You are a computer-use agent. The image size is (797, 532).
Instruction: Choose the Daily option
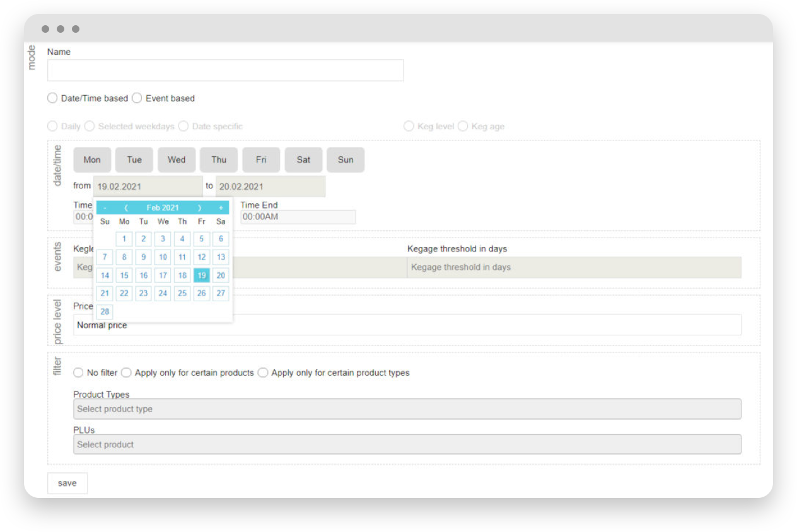pyautogui.click(x=52, y=126)
